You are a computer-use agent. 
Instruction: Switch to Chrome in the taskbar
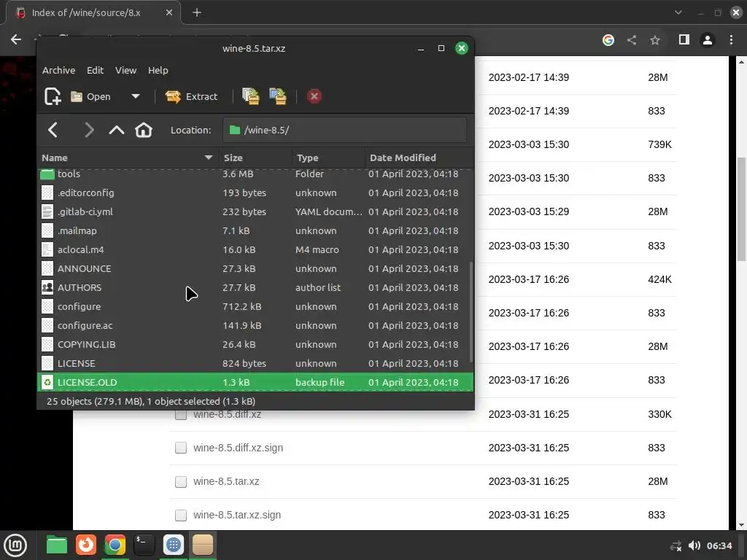115,545
